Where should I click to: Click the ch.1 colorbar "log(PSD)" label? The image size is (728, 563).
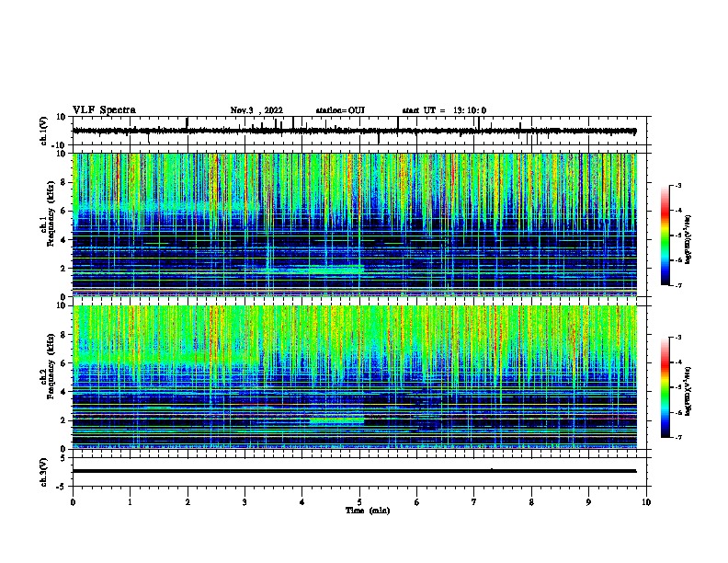click(x=688, y=239)
